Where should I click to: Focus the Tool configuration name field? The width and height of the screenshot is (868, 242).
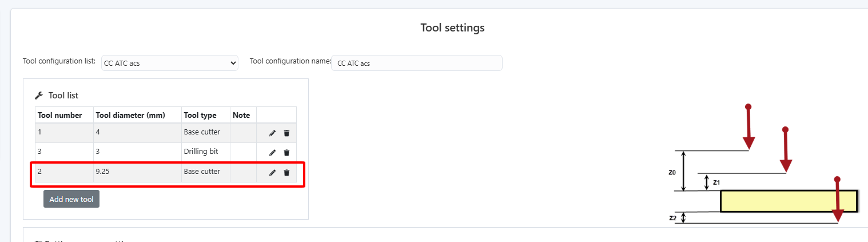coord(416,63)
